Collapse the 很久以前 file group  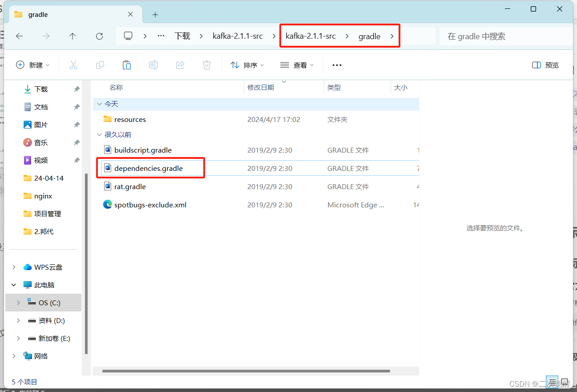point(99,134)
